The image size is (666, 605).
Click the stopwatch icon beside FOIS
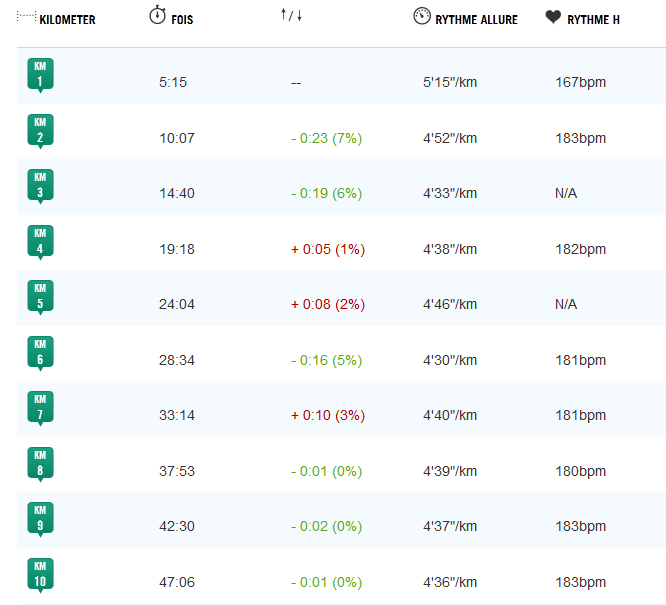pos(157,15)
